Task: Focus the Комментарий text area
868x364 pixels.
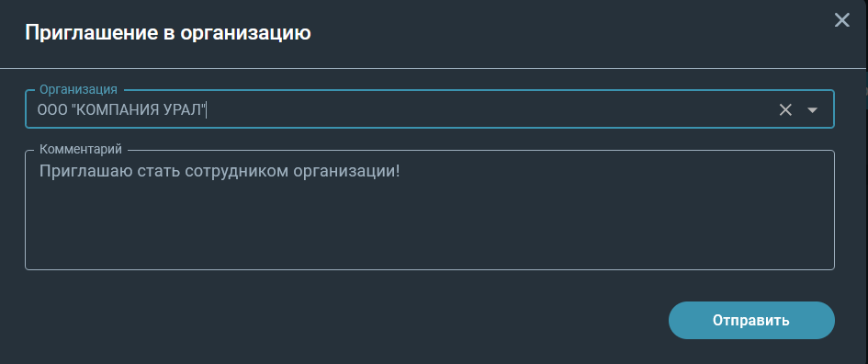Action: 430,210
